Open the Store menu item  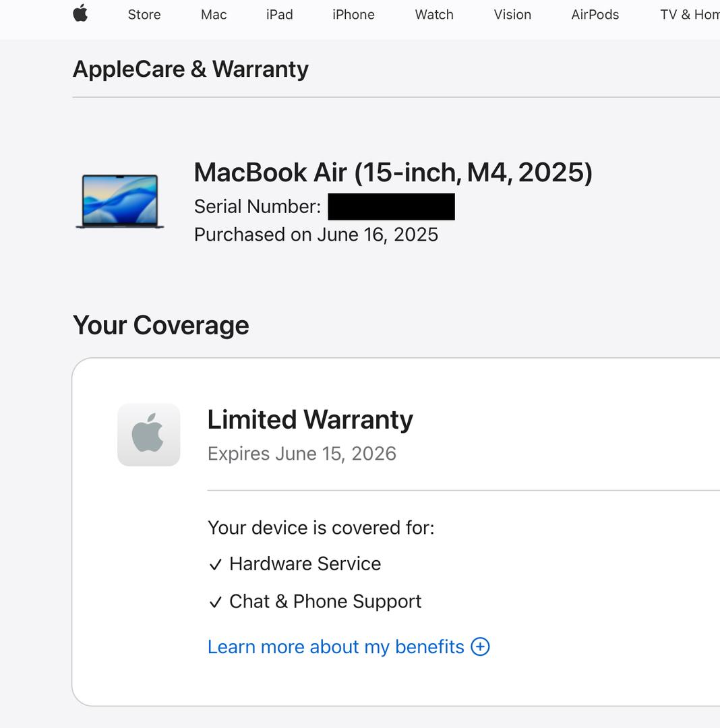(x=144, y=15)
